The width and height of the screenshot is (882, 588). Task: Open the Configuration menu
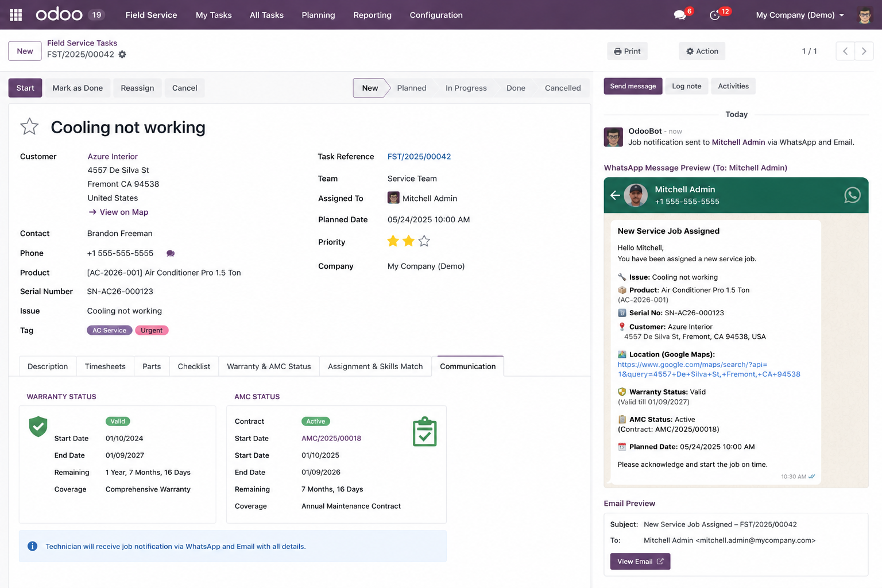436,15
